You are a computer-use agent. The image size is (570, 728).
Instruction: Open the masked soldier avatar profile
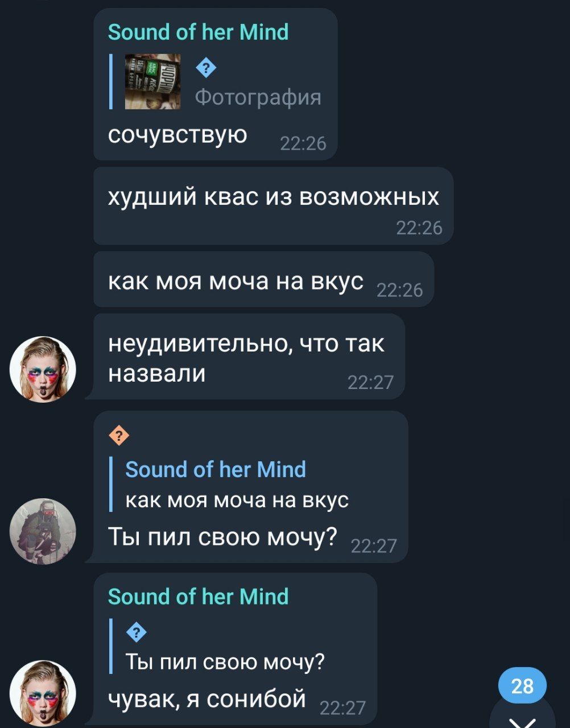coord(43,531)
